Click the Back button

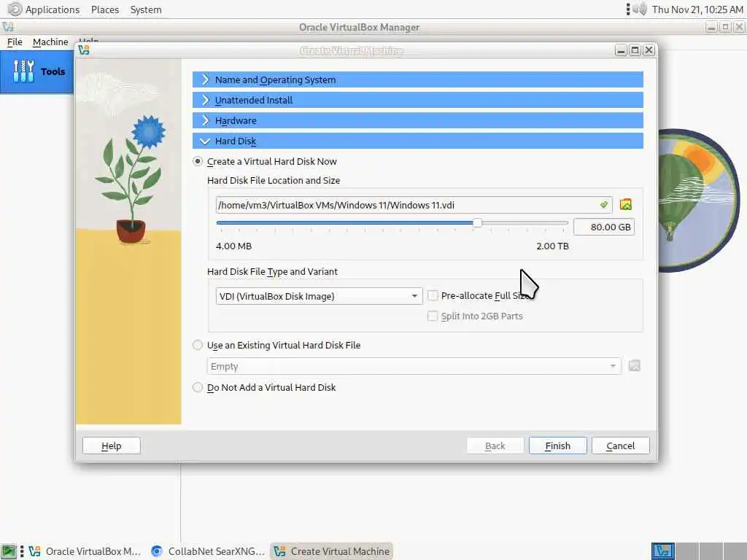pyautogui.click(x=495, y=446)
